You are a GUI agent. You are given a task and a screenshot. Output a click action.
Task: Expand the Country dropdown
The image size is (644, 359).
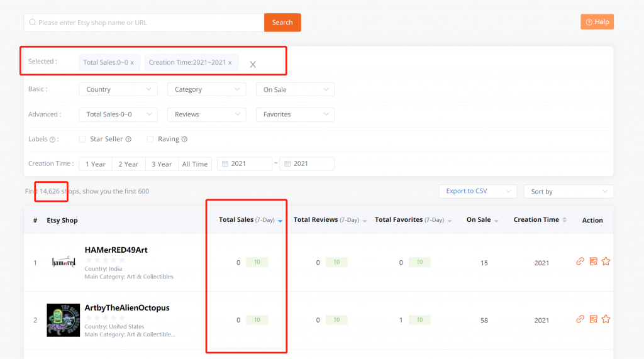pyautogui.click(x=118, y=89)
